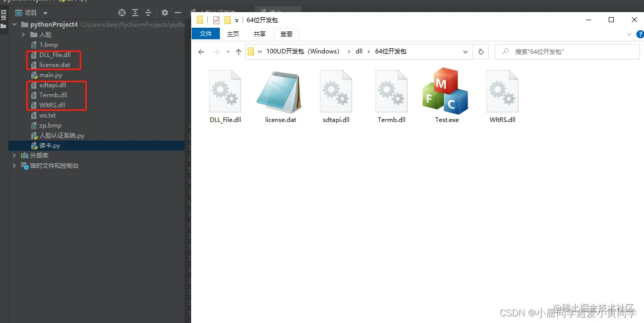This screenshot has width=644, height=323.
Task: Select the license.dat notepad icon in Explorer
Action: tap(279, 91)
